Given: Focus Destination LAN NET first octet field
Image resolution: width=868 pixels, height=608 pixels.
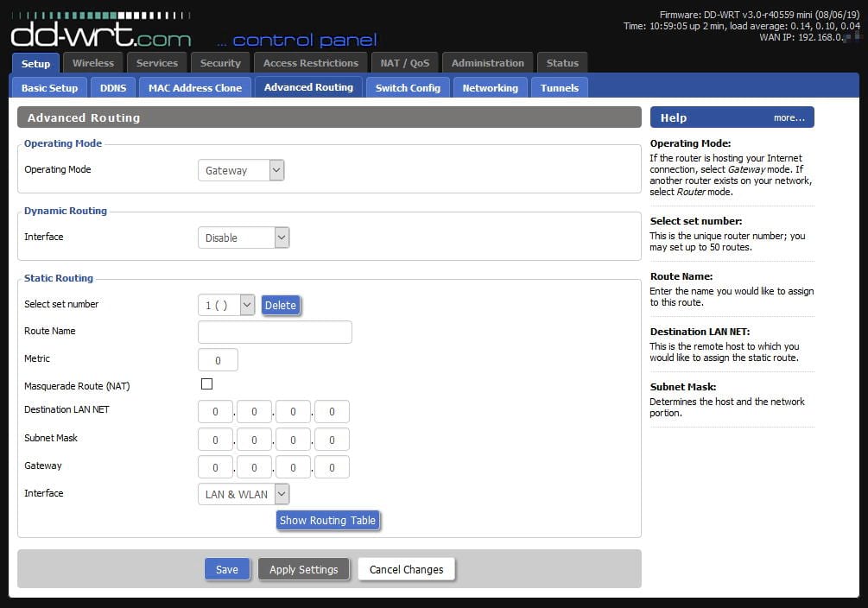Looking at the screenshot, I should (x=215, y=411).
